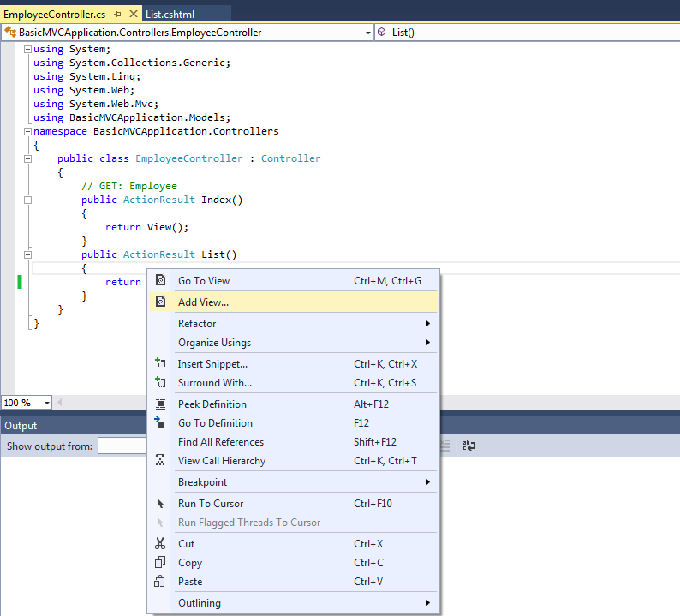
Task: Click the Cut scissors icon
Action: point(160,544)
